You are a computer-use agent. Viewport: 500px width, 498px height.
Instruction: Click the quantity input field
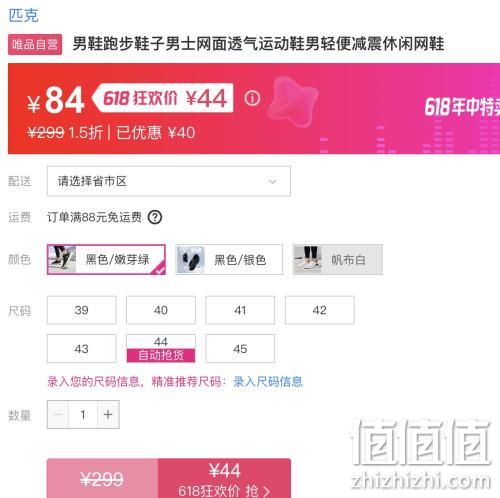click(x=83, y=415)
